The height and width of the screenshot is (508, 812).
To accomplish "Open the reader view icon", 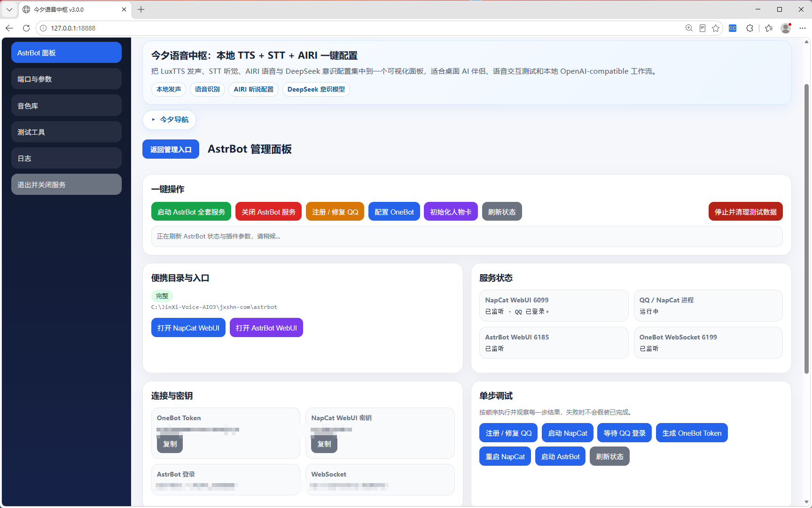I will pos(703,28).
